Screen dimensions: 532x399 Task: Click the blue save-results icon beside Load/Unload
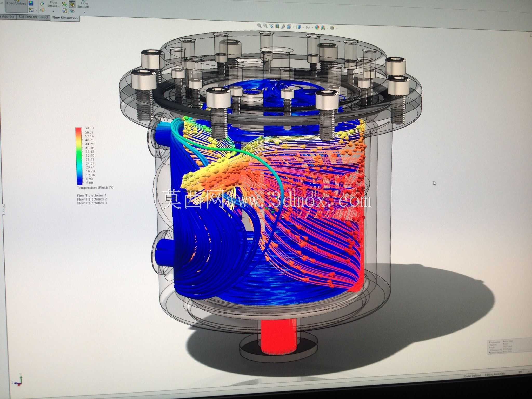(x=31, y=3)
